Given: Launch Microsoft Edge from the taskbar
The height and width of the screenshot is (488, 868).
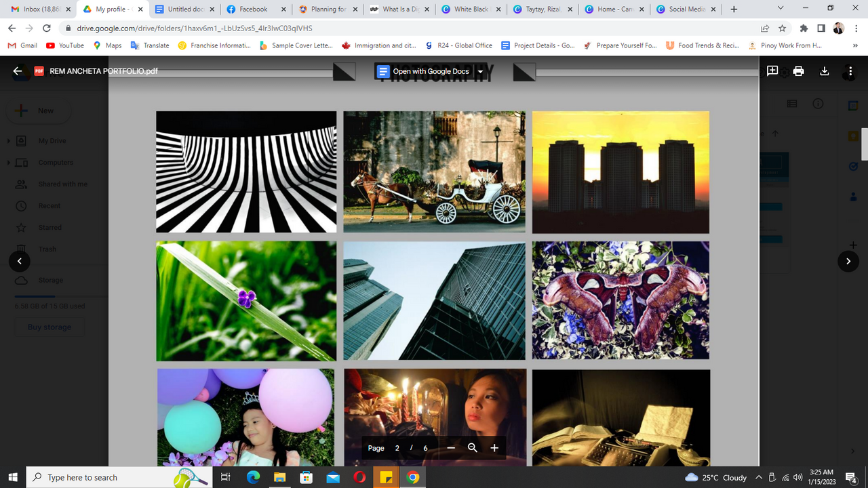Looking at the screenshot, I should coord(253,477).
